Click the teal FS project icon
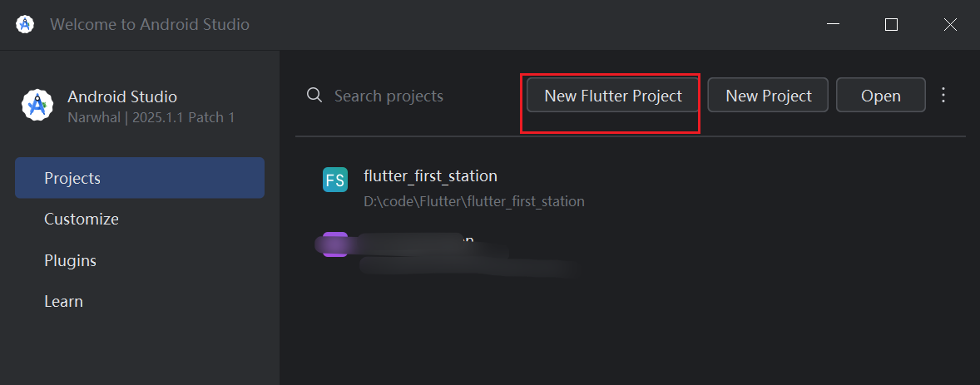This screenshot has height=385, width=980. 334,180
